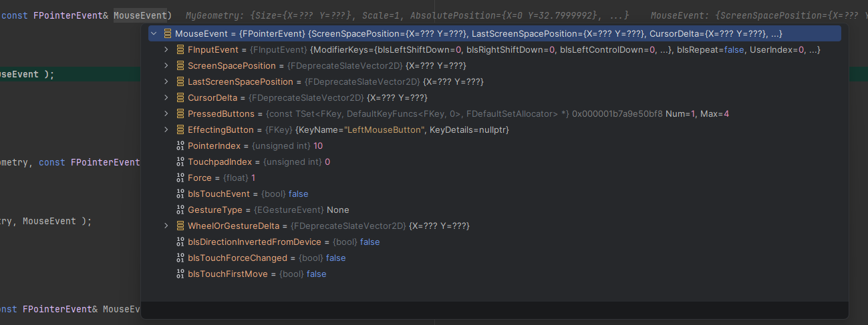The width and height of the screenshot is (868, 325).
Task: Click the MouseEvent parameter in code header
Action: (140, 15)
